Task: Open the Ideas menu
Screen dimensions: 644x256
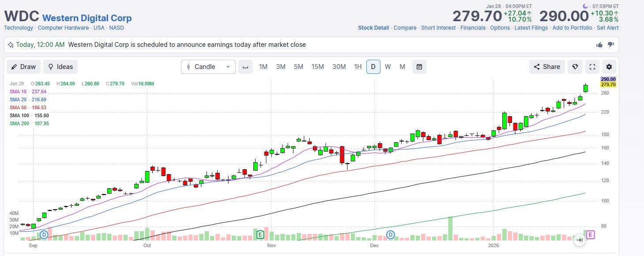Action: click(x=60, y=67)
